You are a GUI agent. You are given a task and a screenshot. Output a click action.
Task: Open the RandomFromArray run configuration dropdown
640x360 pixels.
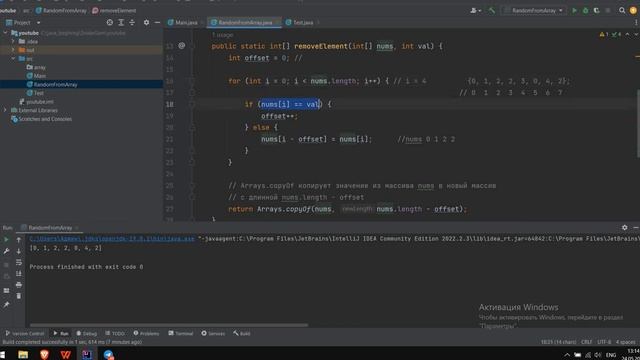(x=534, y=11)
